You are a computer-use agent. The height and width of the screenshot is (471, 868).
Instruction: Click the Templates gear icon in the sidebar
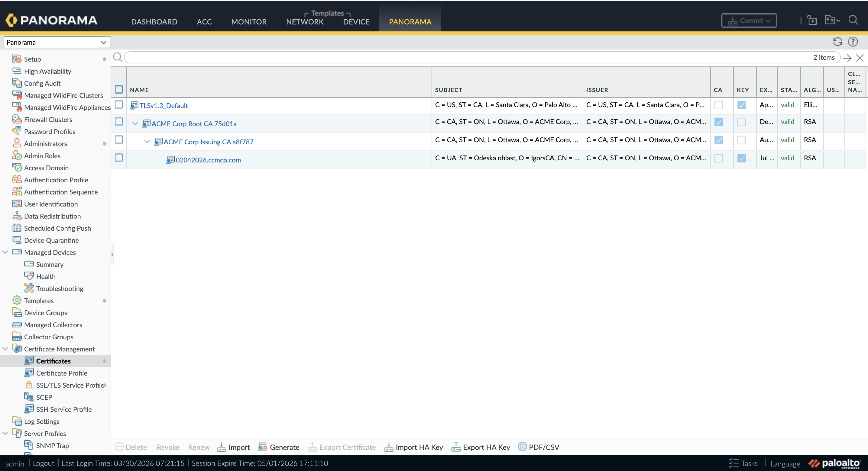coord(17,300)
